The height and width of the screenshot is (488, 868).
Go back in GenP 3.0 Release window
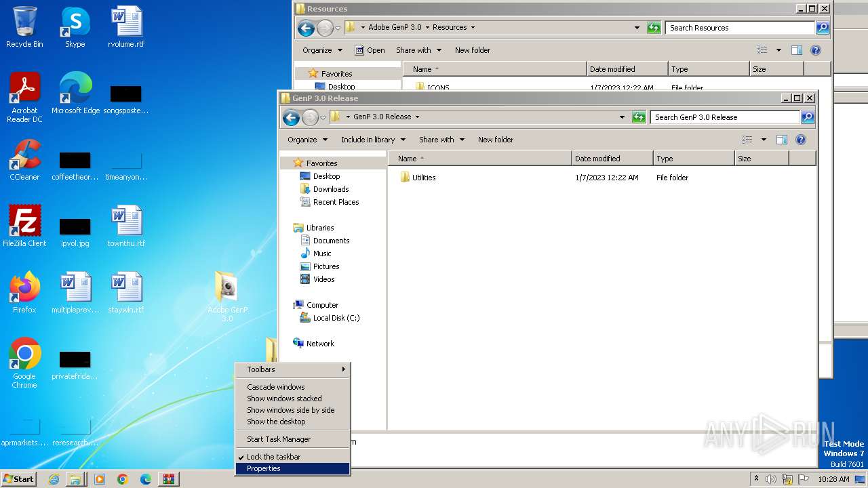[x=291, y=117]
